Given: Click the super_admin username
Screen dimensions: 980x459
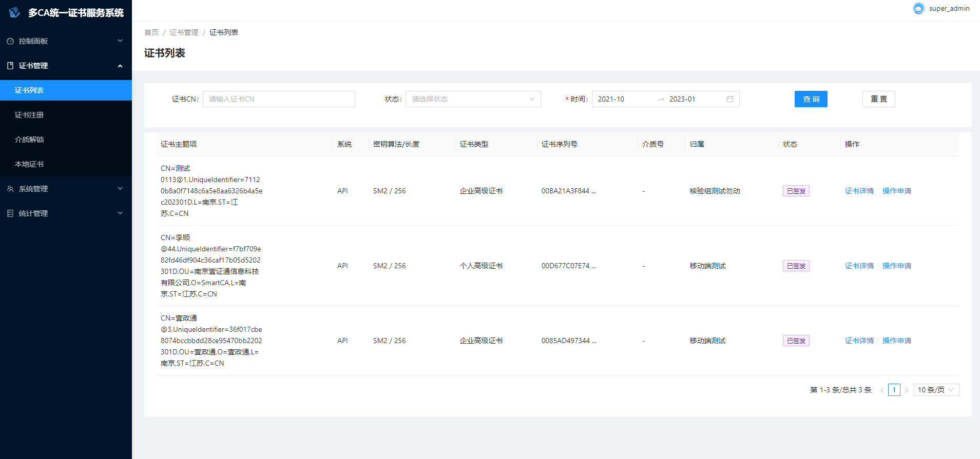Looking at the screenshot, I should tap(949, 8).
